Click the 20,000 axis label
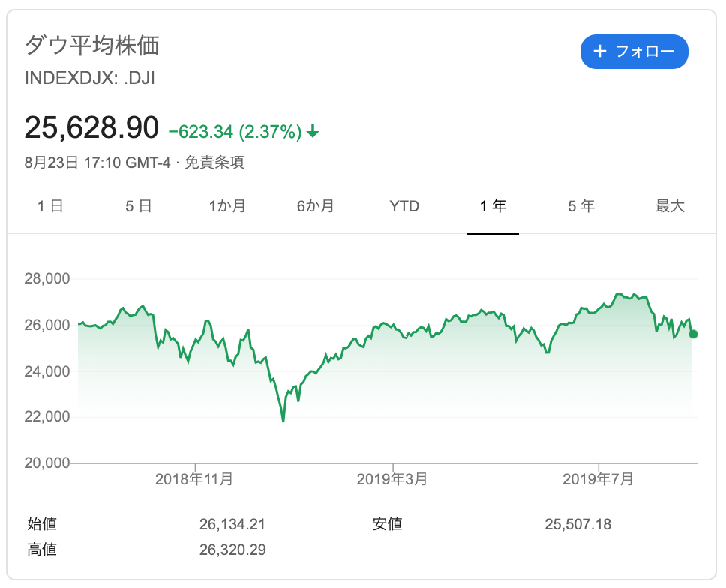This screenshot has width=726, height=588. 46,463
